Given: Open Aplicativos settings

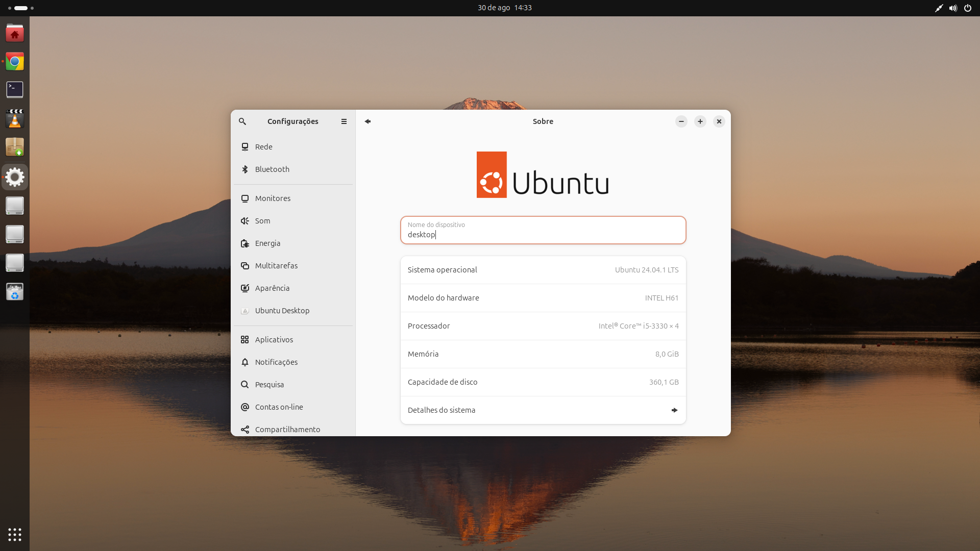Looking at the screenshot, I should click(293, 340).
